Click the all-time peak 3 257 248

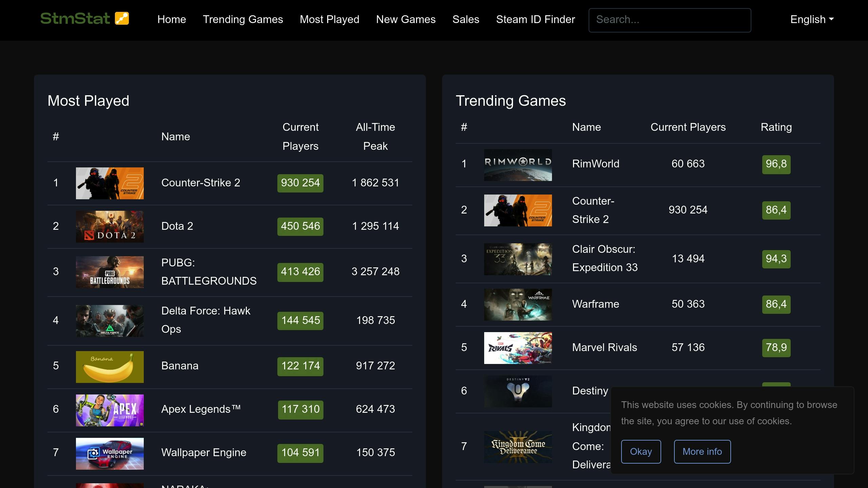(x=375, y=271)
